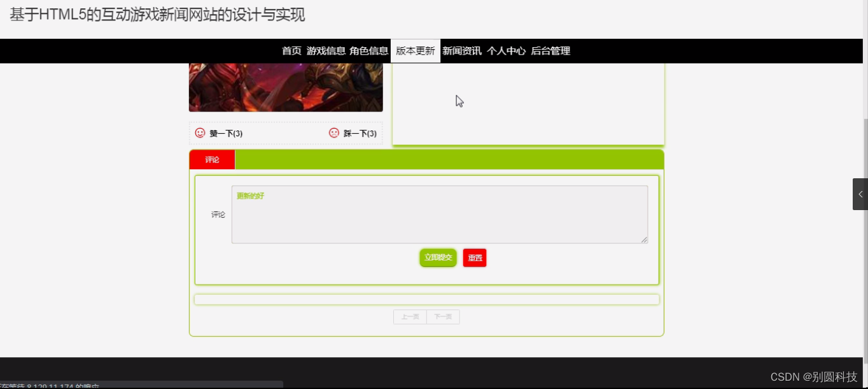This screenshot has height=389, width=868.
Task: Click inside the comment text area
Action: pos(439,213)
